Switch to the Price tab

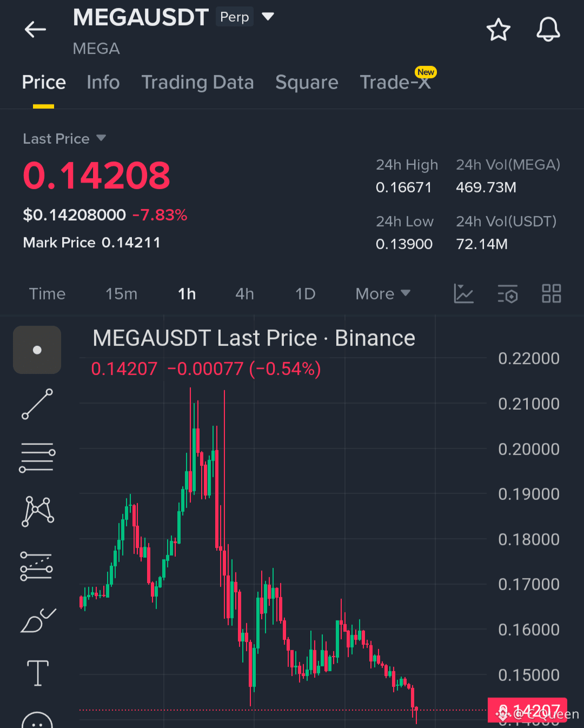coord(44,82)
